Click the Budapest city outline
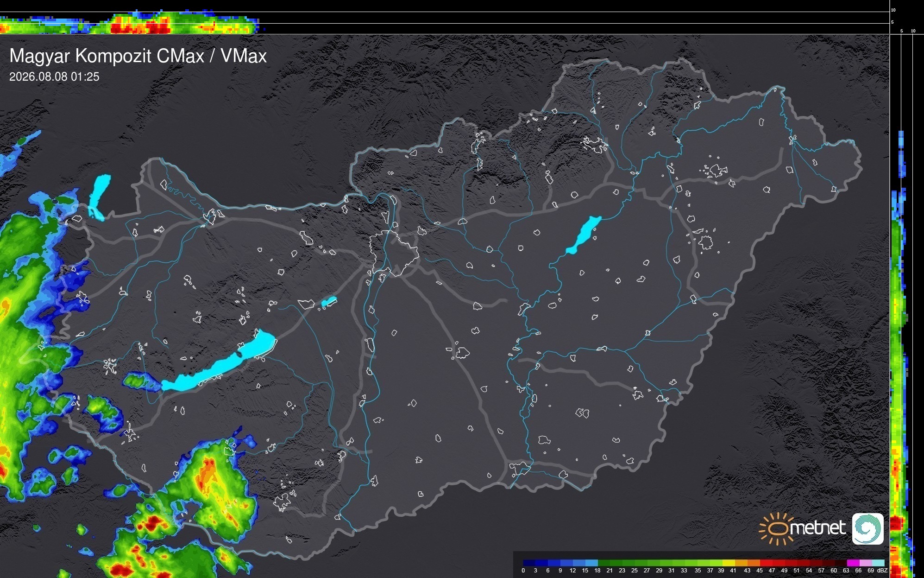 (x=394, y=254)
